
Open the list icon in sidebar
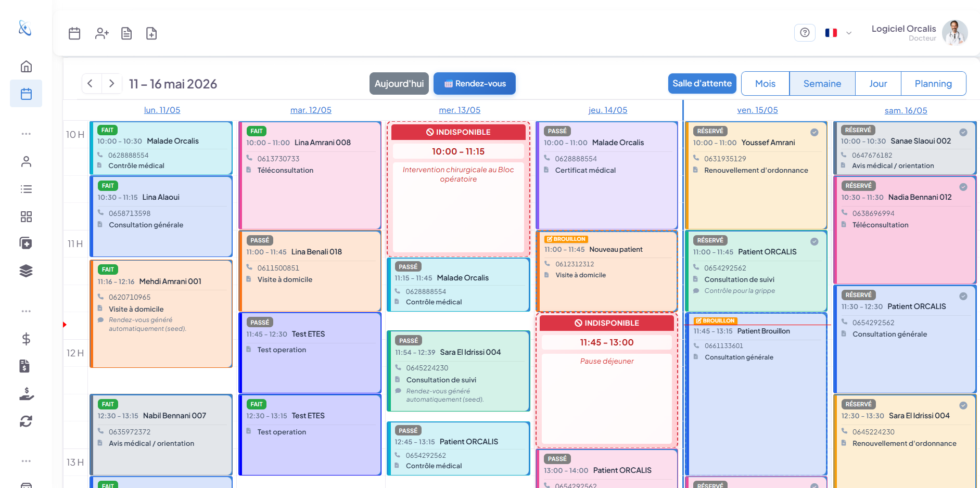[26, 189]
